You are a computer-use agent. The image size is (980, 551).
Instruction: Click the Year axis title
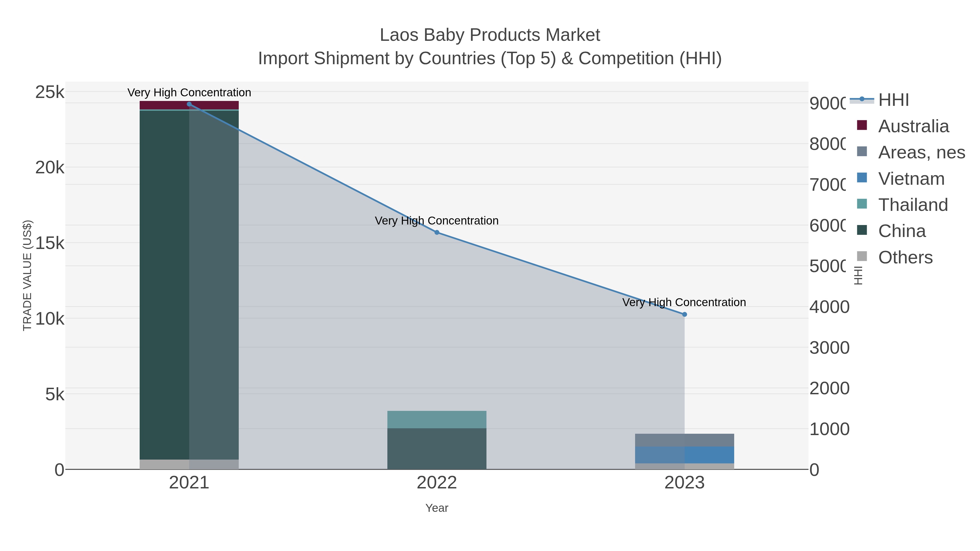437,508
